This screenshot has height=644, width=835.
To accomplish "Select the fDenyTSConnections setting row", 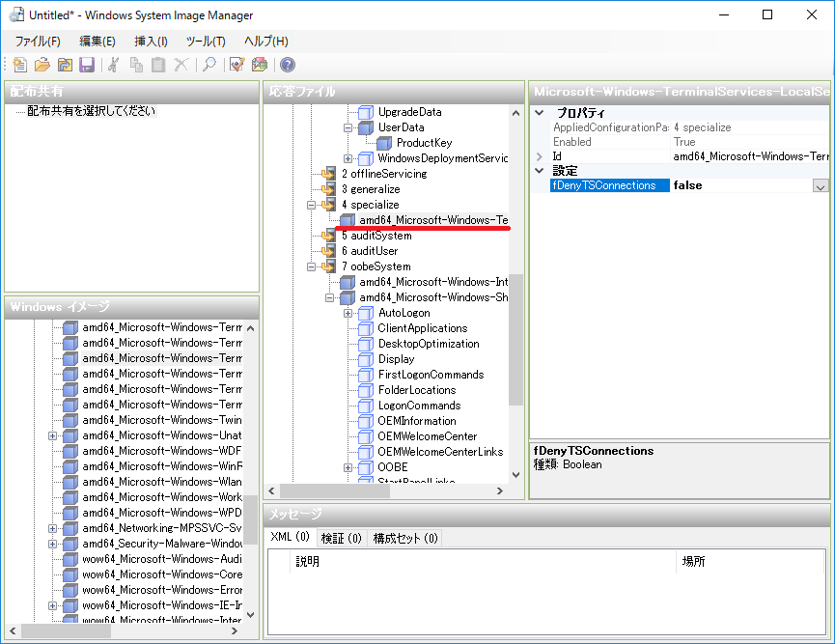I will (689, 185).
